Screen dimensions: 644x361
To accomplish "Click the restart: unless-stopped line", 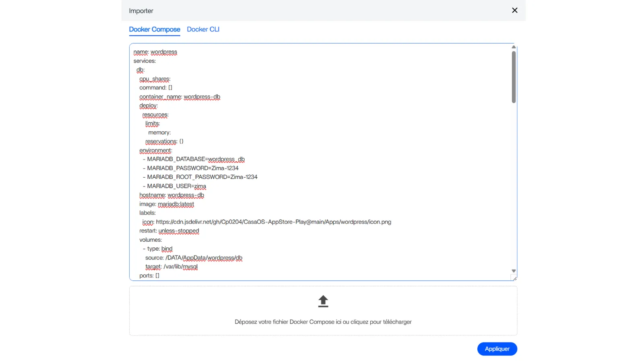I will click(169, 231).
